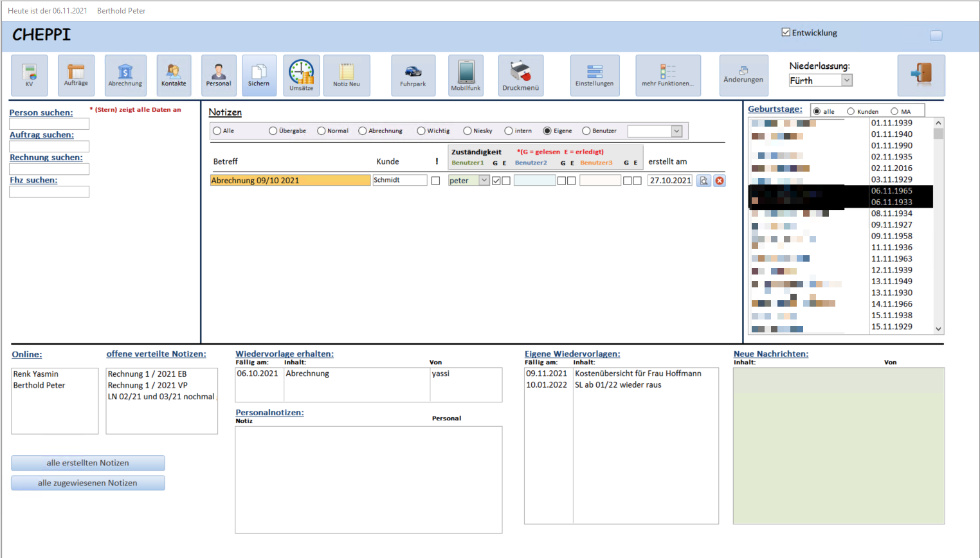
Task: Open Einstellungen settings icon
Action: click(595, 75)
